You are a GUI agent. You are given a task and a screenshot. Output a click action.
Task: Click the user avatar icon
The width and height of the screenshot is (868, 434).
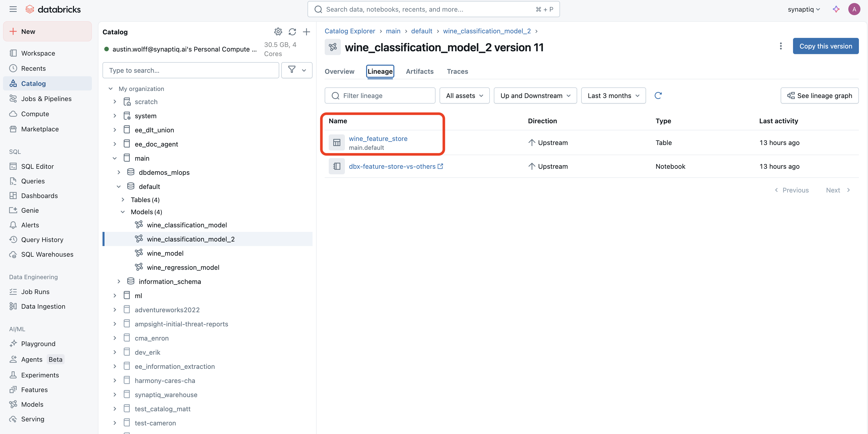coord(854,9)
